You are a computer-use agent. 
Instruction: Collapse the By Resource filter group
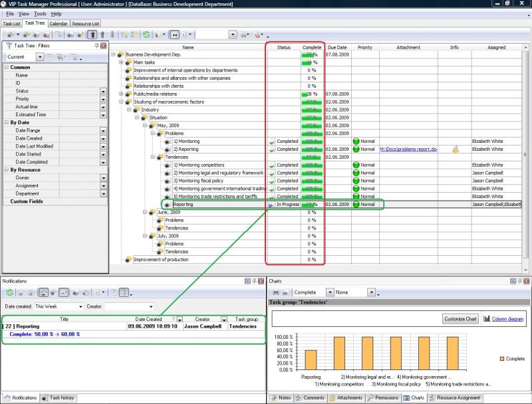(x=7, y=169)
